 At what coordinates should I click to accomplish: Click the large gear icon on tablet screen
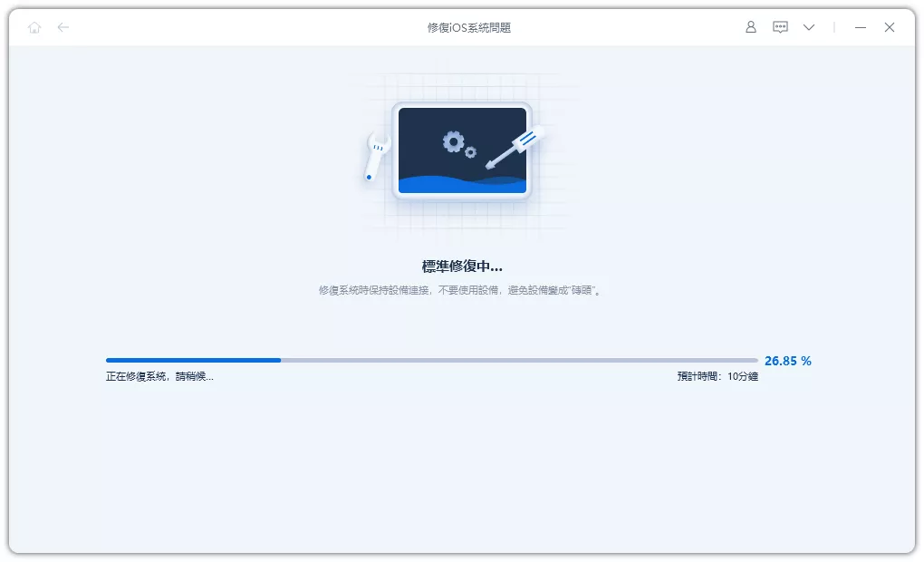click(x=453, y=141)
